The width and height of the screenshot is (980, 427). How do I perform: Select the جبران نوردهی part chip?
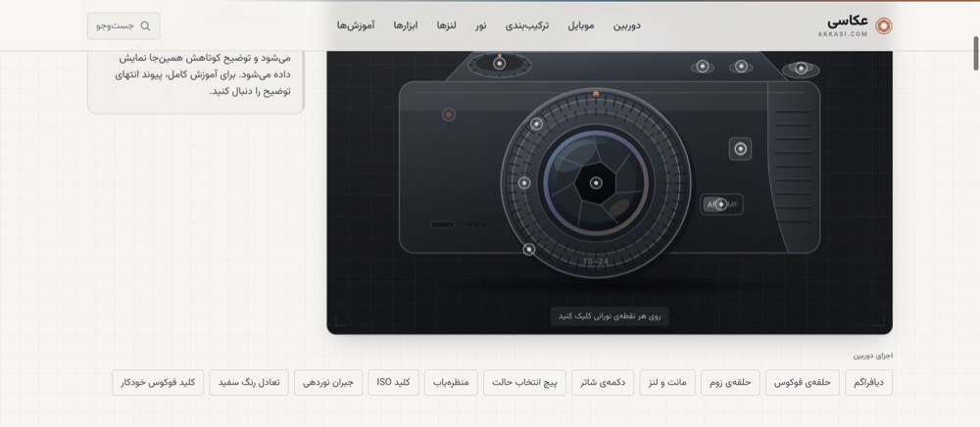(328, 383)
